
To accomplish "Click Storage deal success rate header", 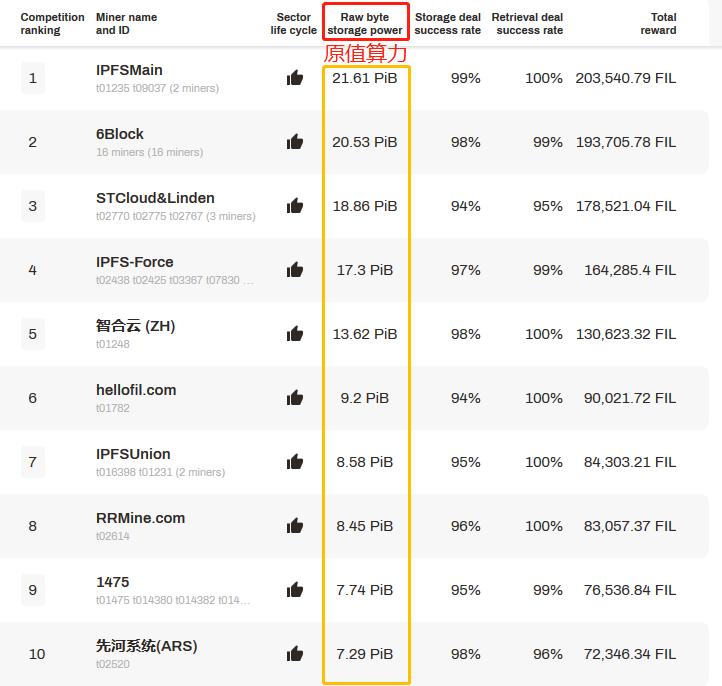I will click(448, 24).
